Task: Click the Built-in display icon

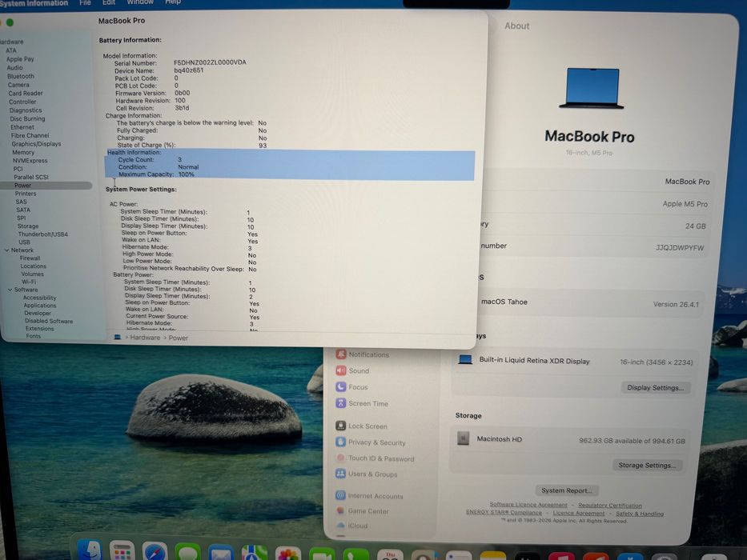Action: click(x=465, y=359)
